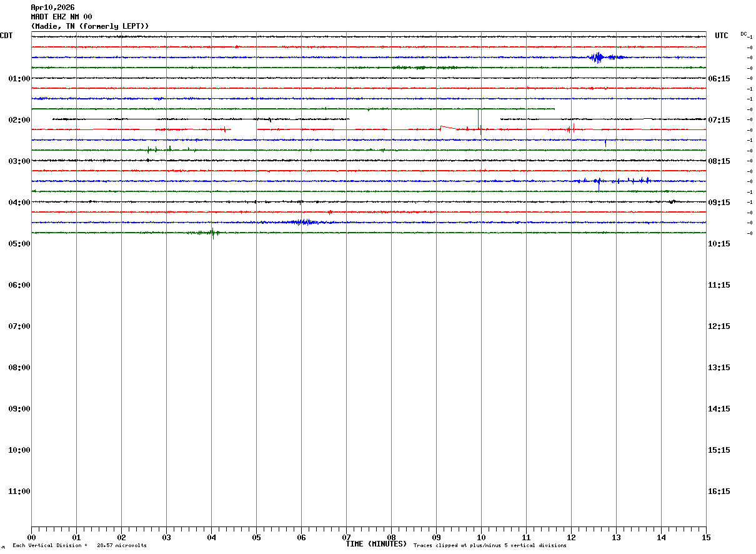The height and width of the screenshot is (554, 756).
Task: Click the 15:15 UTC time label
Action: tap(719, 450)
